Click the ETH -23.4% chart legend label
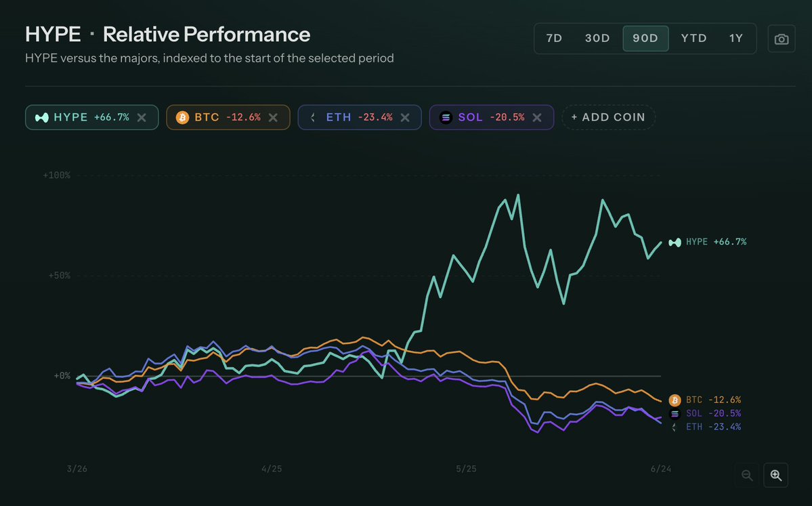This screenshot has width=812, height=506. point(705,427)
